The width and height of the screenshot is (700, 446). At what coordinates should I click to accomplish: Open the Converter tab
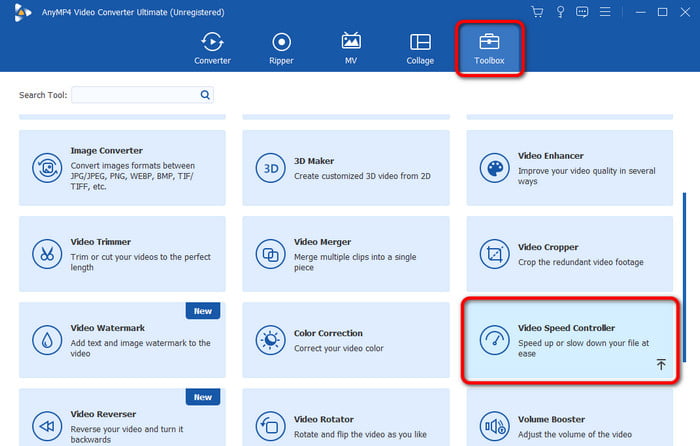pyautogui.click(x=212, y=48)
